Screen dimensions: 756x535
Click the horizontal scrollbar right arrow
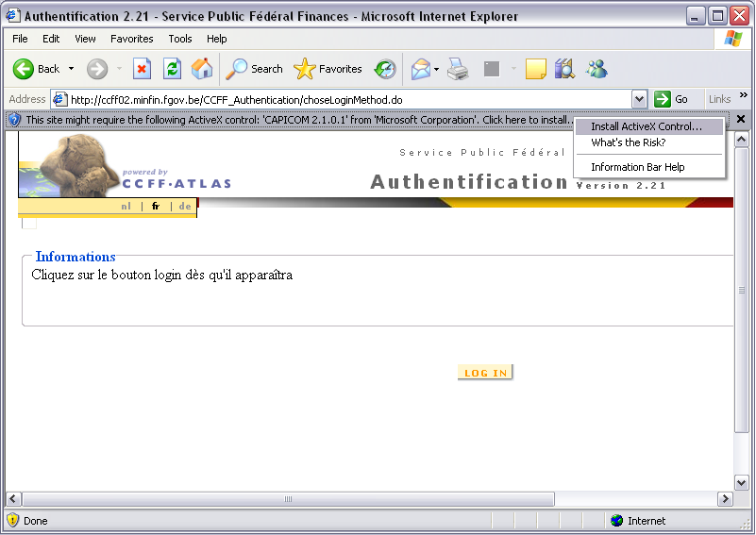pyautogui.click(x=725, y=499)
